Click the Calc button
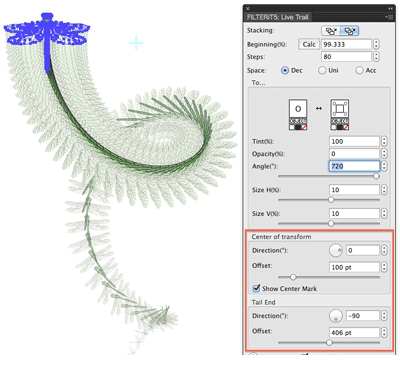Viewport: 400px width, 369px height. pos(309,44)
